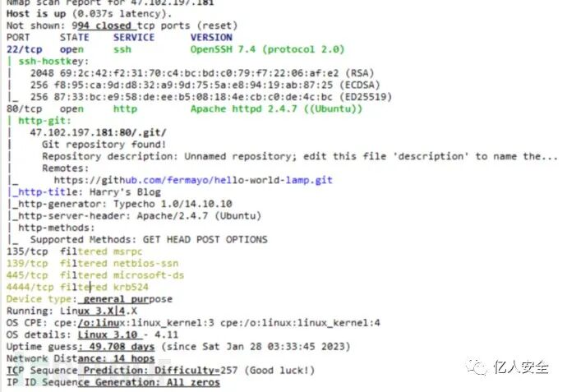Viewport: 567px width, 392px height.
Task: Click the http-title Harry's Blog line
Action: point(85,192)
